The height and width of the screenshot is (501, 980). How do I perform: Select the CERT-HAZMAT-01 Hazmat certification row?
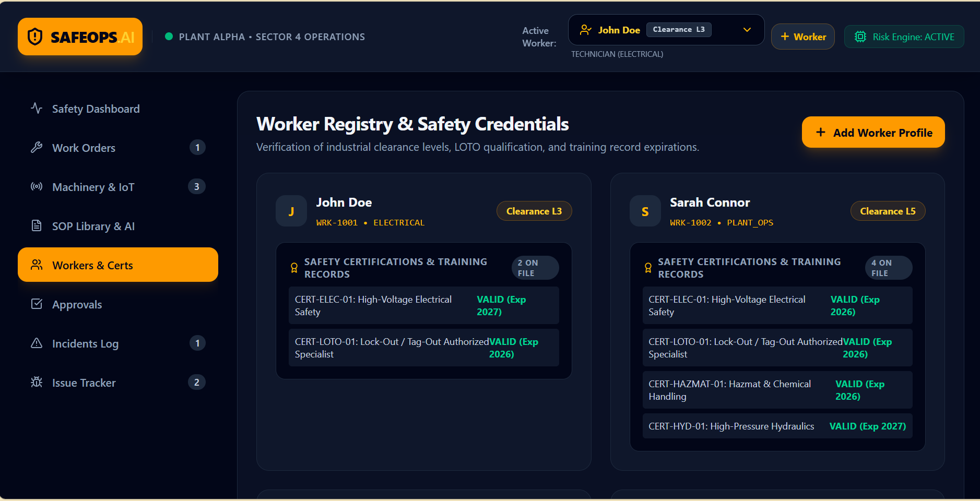pyautogui.click(x=777, y=390)
